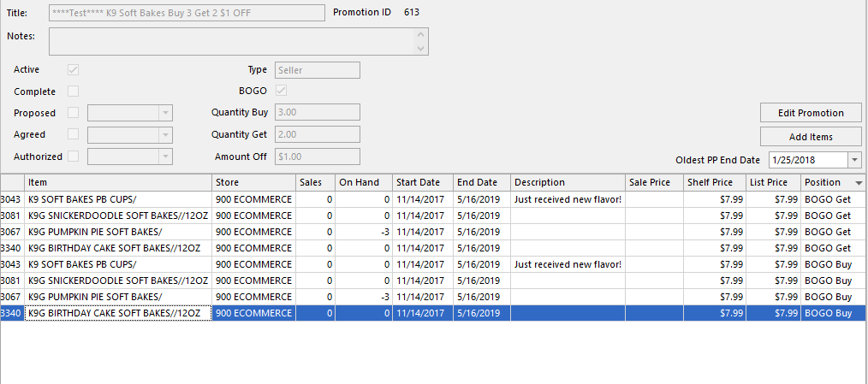Tick the Complete checkbox
Image resolution: width=868 pixels, height=384 pixels.
click(73, 92)
